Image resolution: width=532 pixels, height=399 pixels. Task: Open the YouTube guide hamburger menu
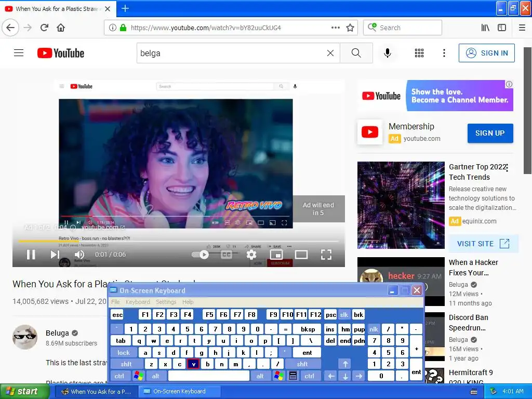coord(19,53)
